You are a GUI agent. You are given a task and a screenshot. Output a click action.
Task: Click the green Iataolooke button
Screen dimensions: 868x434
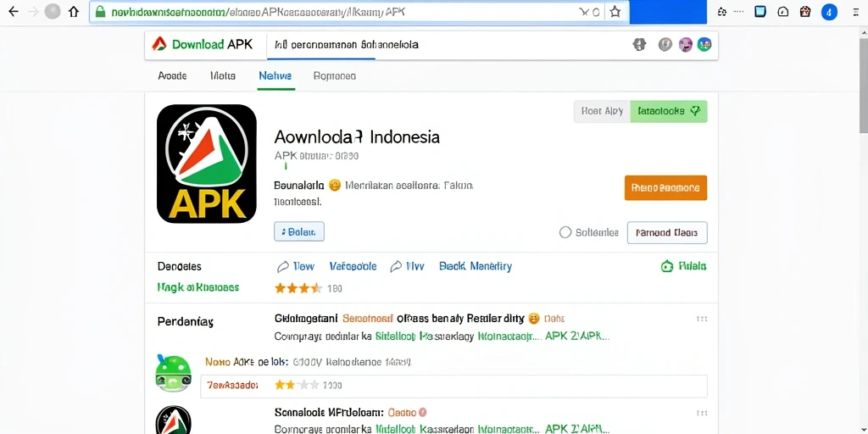click(669, 111)
